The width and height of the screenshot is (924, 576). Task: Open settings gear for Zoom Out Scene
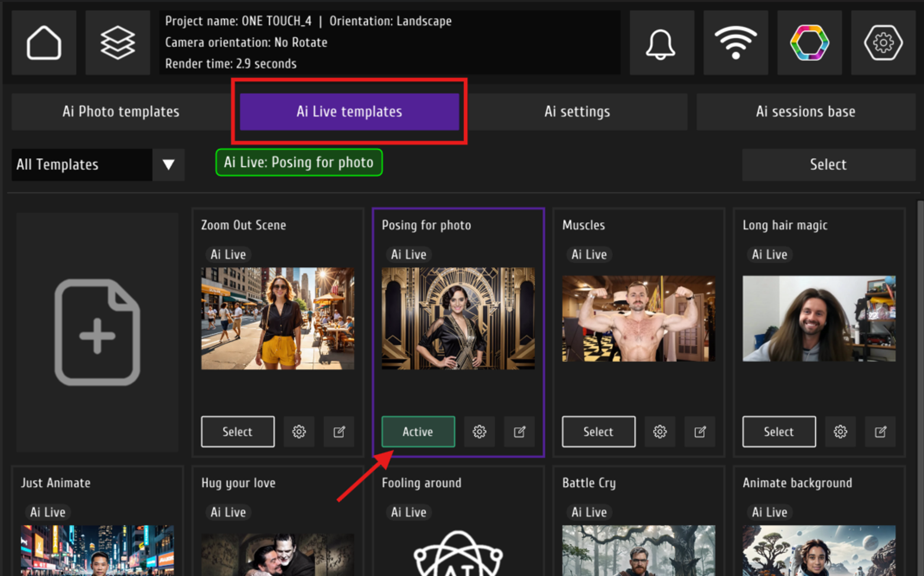pyautogui.click(x=299, y=432)
